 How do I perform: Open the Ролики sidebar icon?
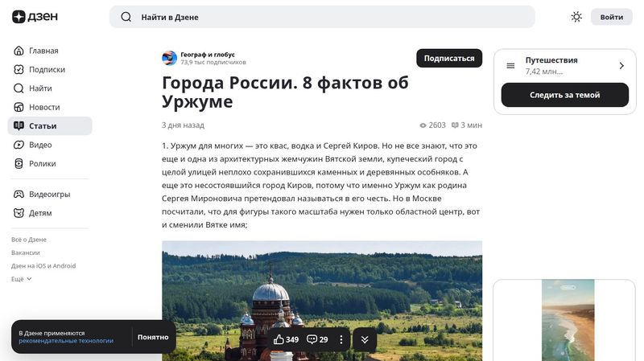[x=19, y=164]
